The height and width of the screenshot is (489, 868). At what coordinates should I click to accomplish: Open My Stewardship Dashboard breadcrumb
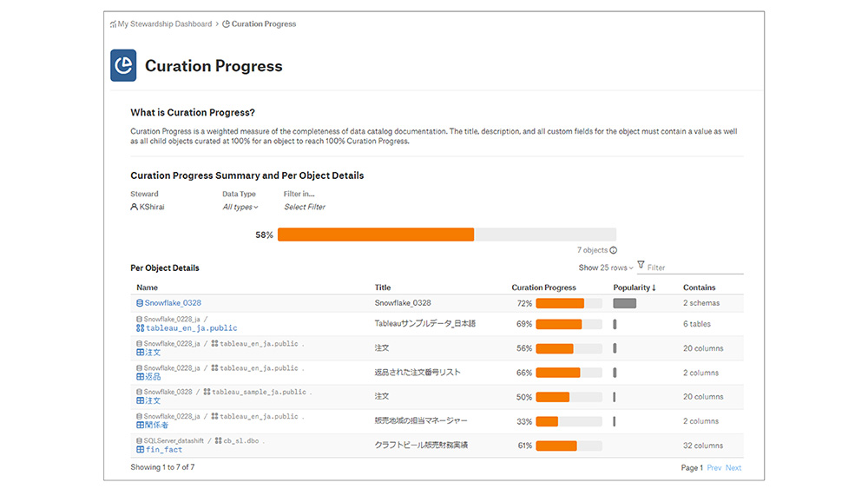pyautogui.click(x=164, y=23)
